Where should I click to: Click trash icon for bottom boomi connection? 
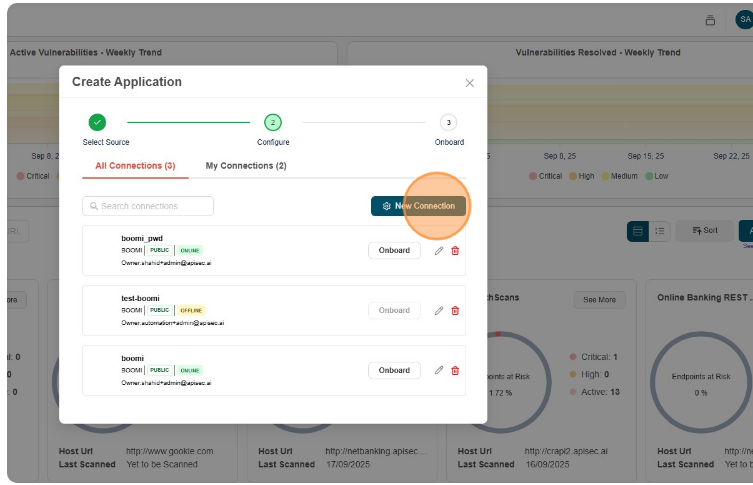click(x=455, y=370)
